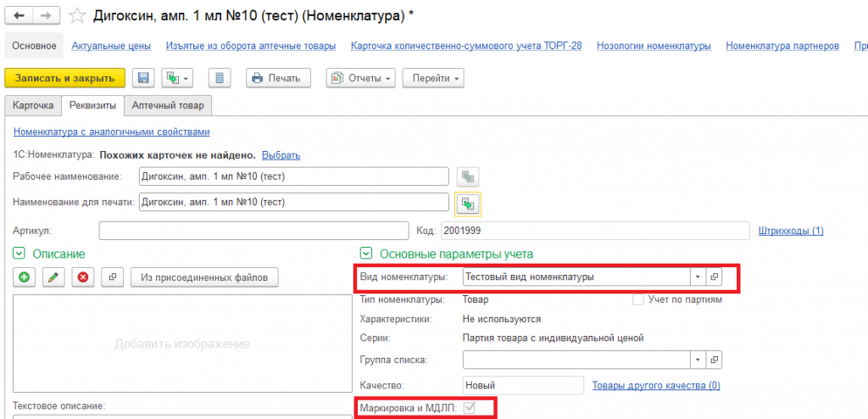Collapse the Основные параметры учета section

(366, 254)
